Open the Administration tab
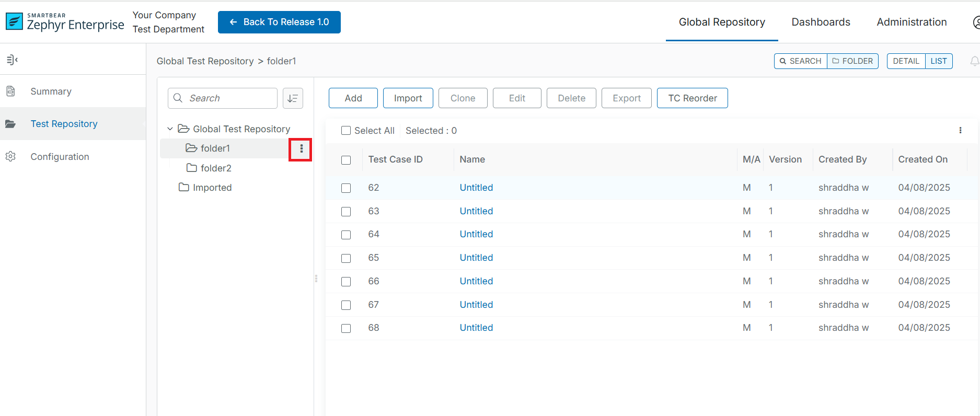This screenshot has height=416, width=980. pyautogui.click(x=912, y=22)
